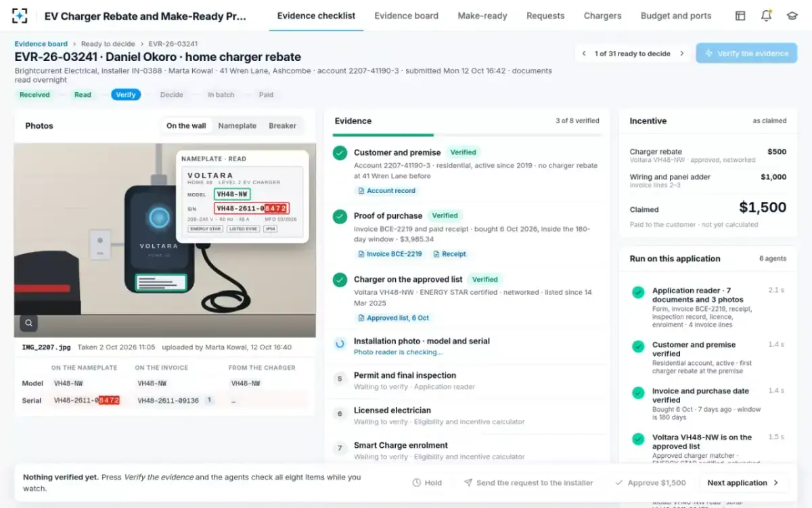Select the Nameplate photo view
This screenshot has width=812, height=508.
click(x=237, y=126)
